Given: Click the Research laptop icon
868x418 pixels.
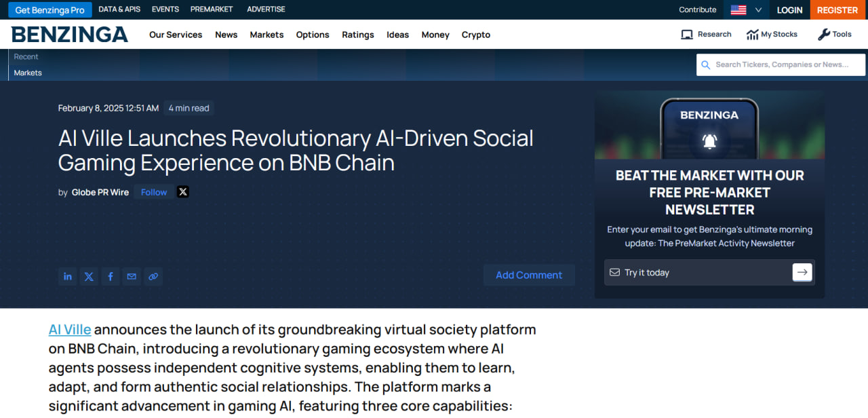Looking at the screenshot, I should coord(687,35).
